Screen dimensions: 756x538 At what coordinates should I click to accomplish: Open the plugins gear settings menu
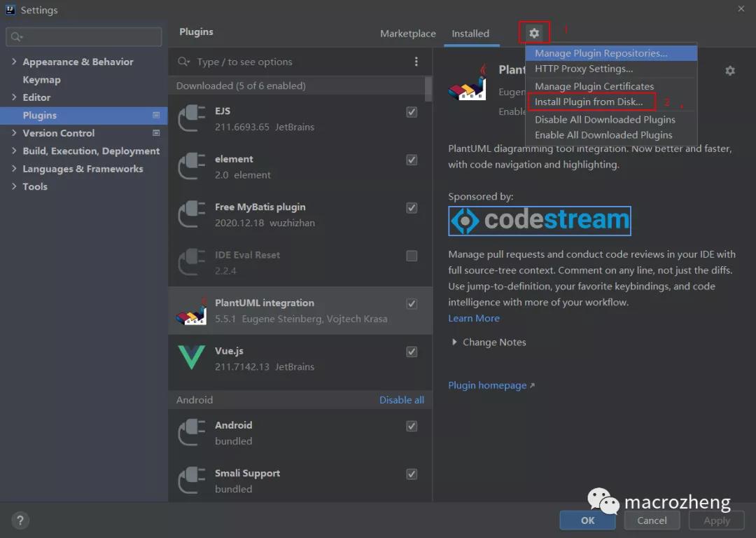click(533, 34)
